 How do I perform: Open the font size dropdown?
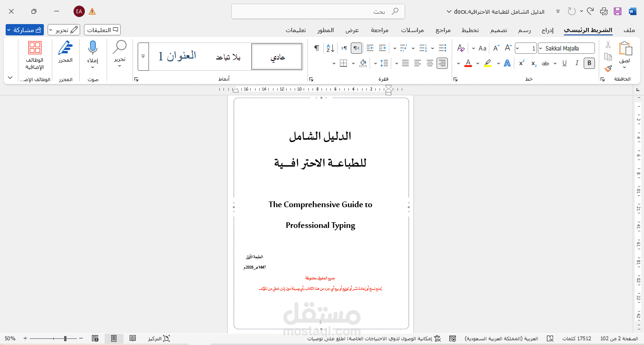pyautogui.click(x=518, y=48)
